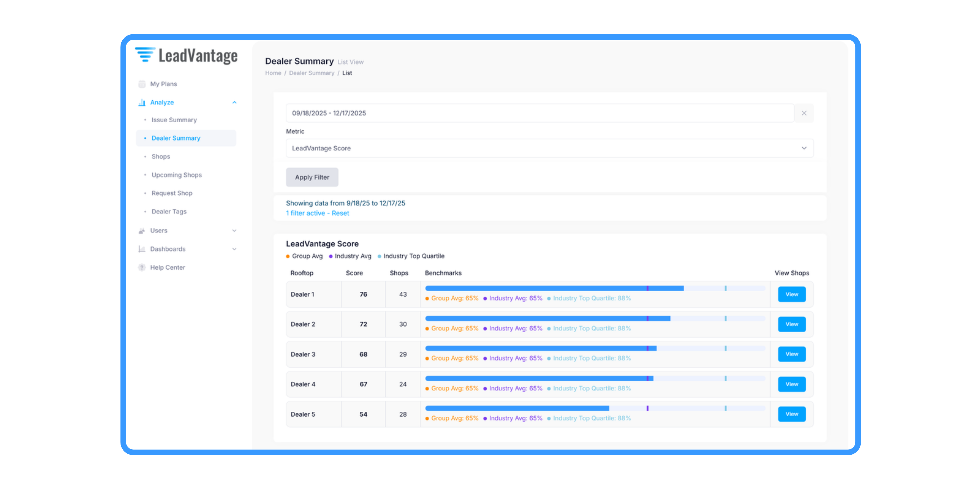
Task: Click the My Plans calendar icon
Action: [142, 84]
